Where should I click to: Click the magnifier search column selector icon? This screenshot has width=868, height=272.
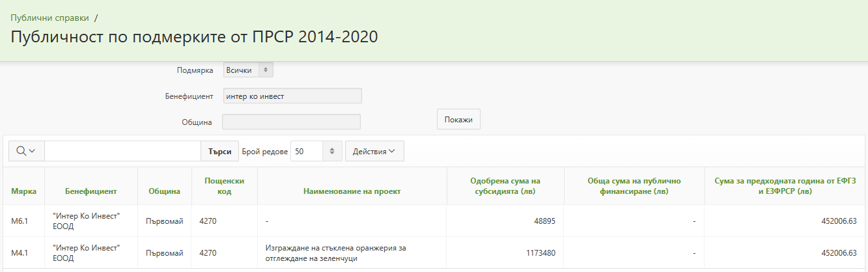tap(26, 151)
